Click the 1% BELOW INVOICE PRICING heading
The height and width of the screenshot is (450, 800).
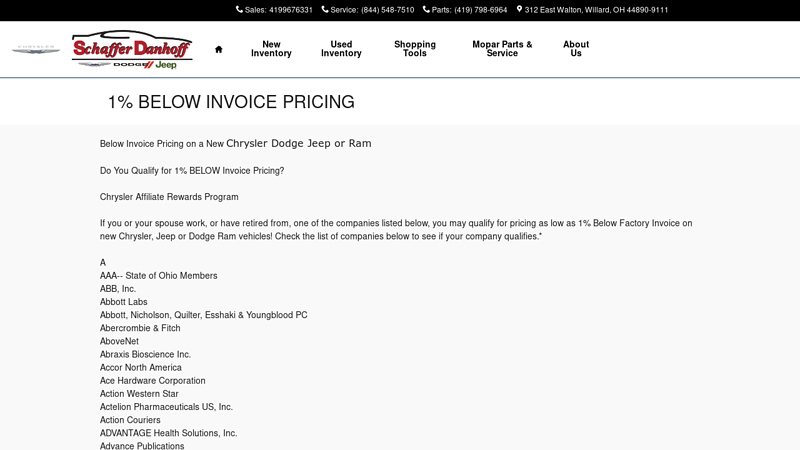pos(231,102)
